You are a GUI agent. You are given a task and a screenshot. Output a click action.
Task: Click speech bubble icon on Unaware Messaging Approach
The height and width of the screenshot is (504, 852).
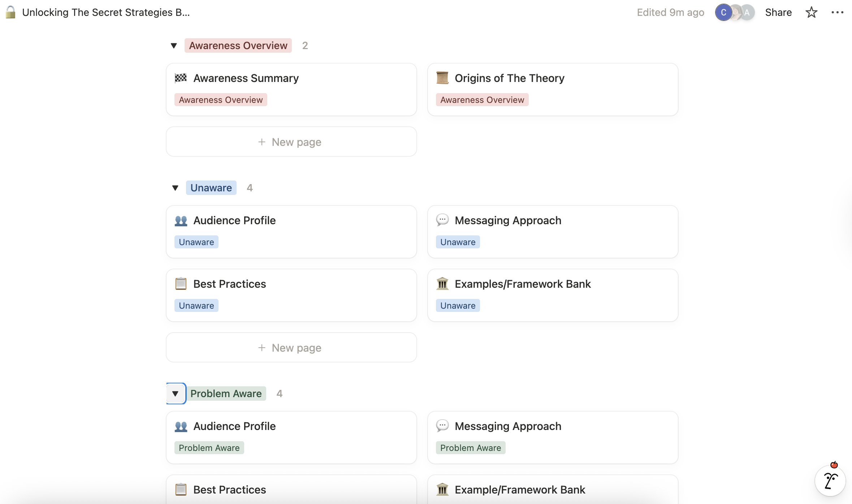point(442,220)
